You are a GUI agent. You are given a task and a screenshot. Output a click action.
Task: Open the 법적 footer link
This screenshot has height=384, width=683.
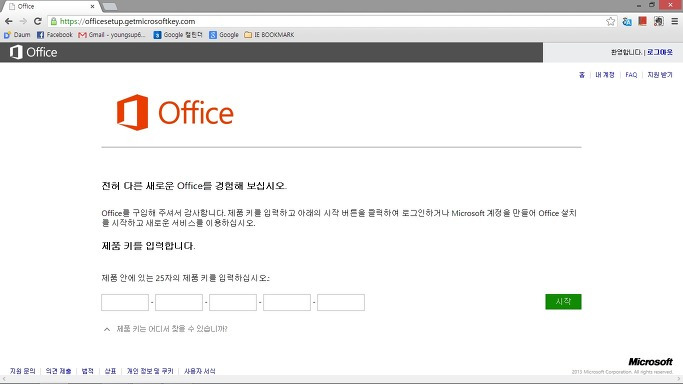[x=88, y=371]
